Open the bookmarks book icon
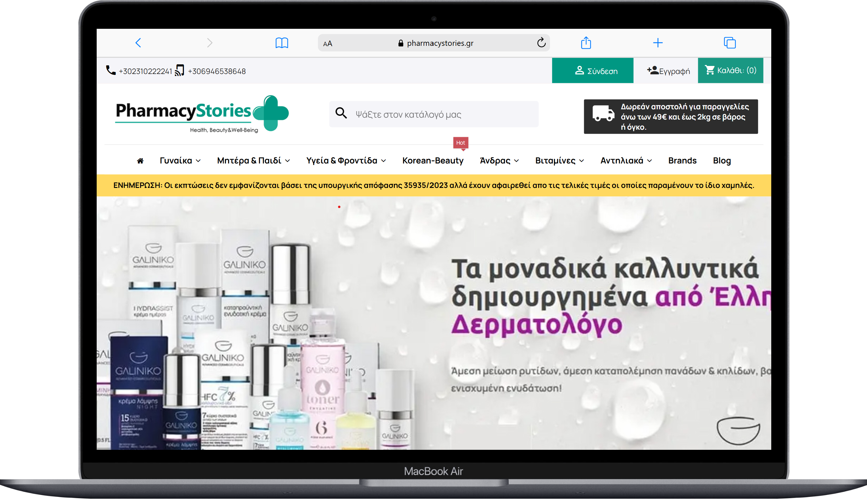Viewport: 867px width, 504px height. [282, 43]
